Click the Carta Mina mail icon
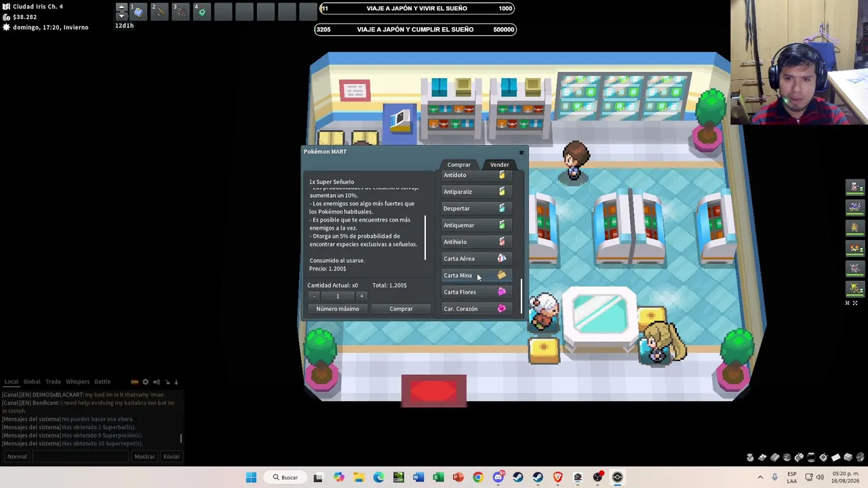Image resolution: width=868 pixels, height=488 pixels. coord(502,275)
